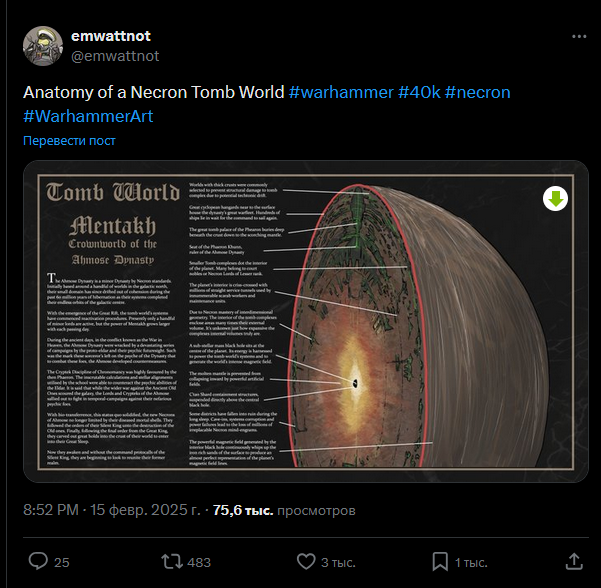Image resolution: width=601 pixels, height=588 pixels.
Task: Click Перевести пост to translate
Action: (69, 141)
